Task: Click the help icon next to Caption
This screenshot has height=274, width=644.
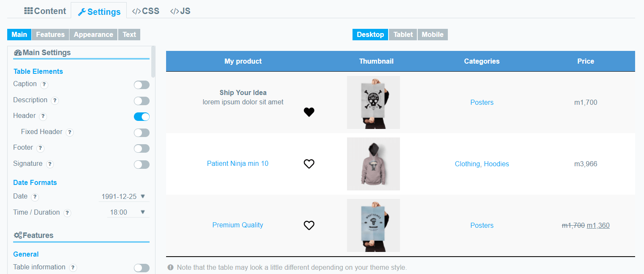Action: [x=44, y=84]
